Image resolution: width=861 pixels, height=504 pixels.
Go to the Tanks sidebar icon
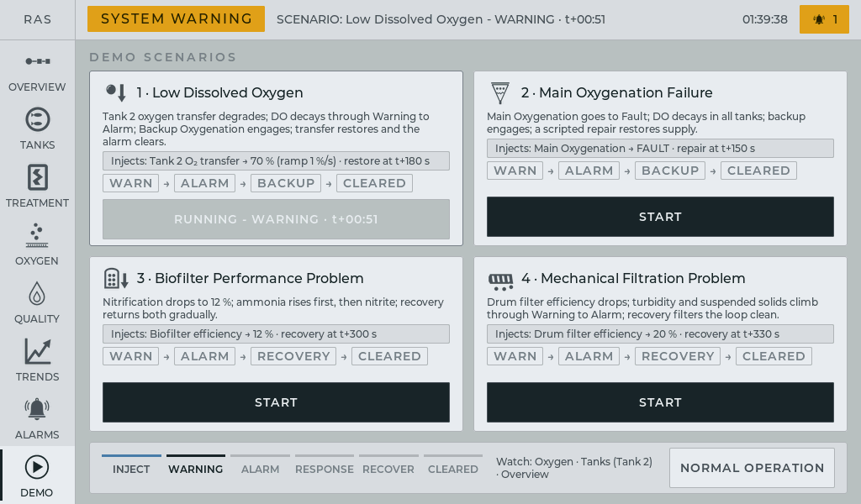coord(37,119)
